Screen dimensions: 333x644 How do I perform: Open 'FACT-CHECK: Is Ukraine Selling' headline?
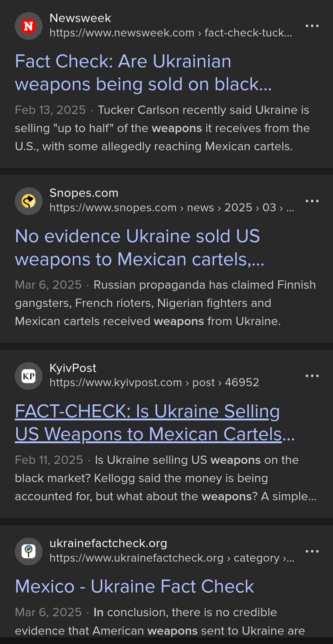(x=155, y=423)
